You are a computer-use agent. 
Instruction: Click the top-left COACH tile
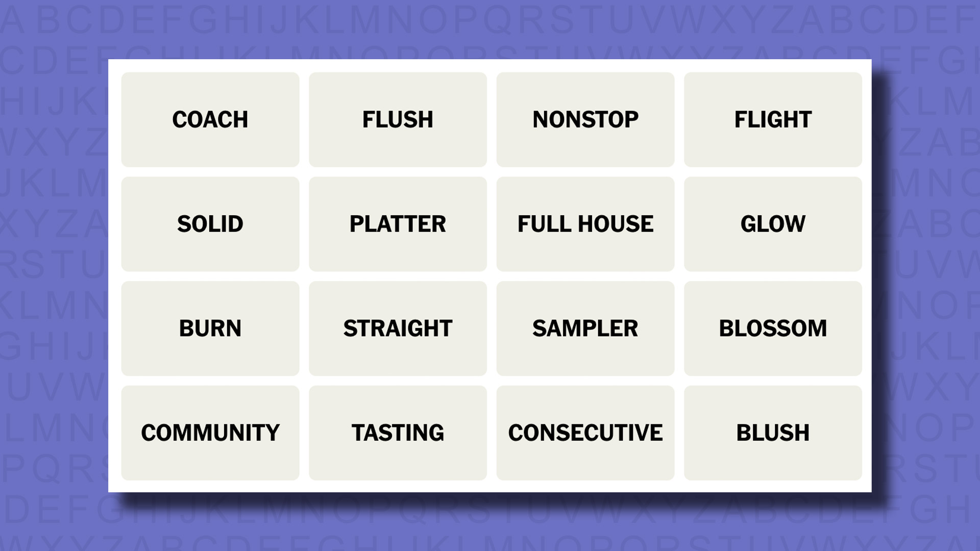coord(210,120)
